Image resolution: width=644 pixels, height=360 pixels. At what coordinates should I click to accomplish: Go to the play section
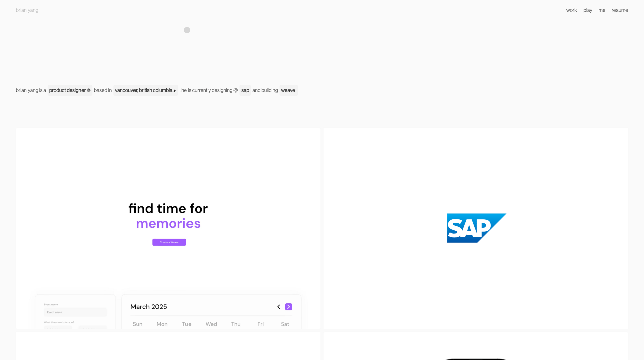pos(587,10)
